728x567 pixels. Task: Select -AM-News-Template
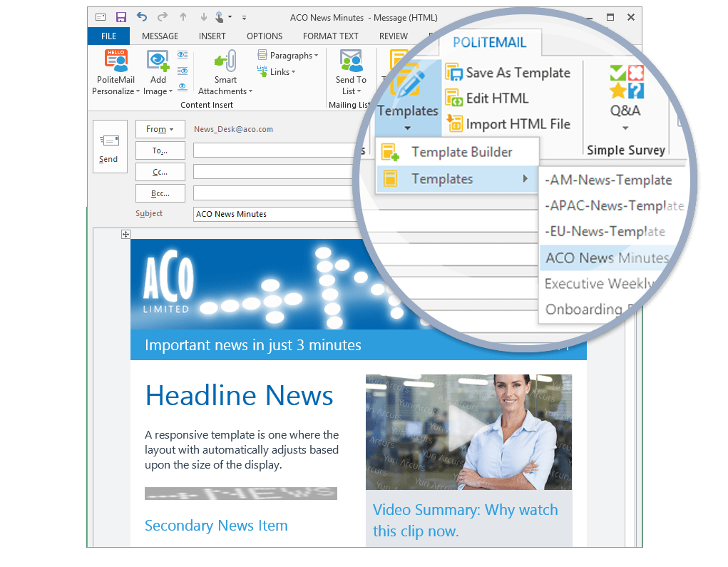tap(608, 180)
